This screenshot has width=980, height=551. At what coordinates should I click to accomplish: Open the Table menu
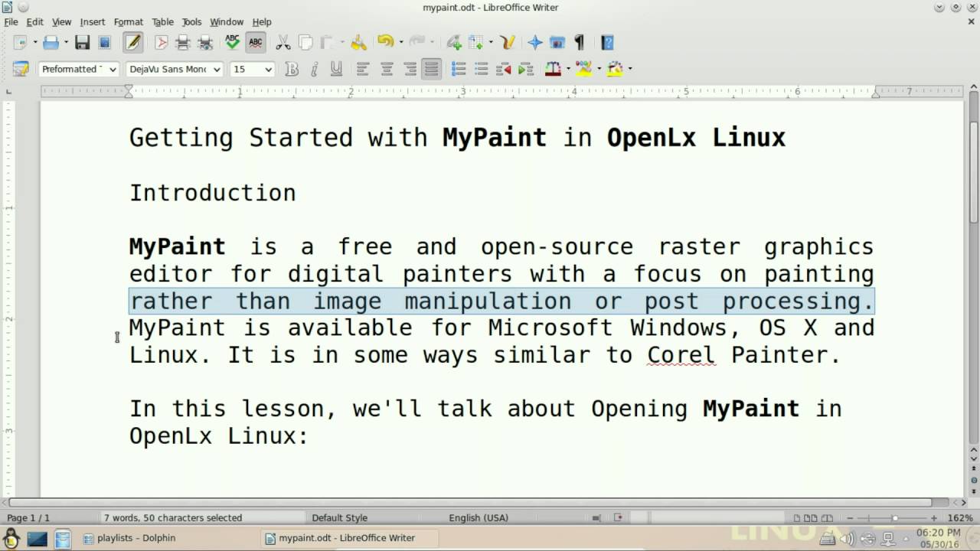pyautogui.click(x=162, y=21)
